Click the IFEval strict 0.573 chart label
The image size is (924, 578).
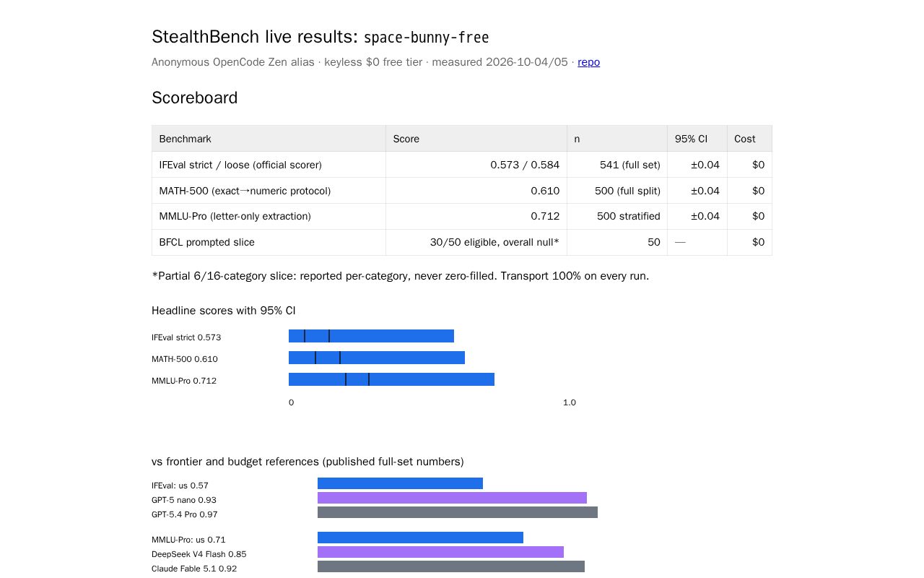point(186,337)
